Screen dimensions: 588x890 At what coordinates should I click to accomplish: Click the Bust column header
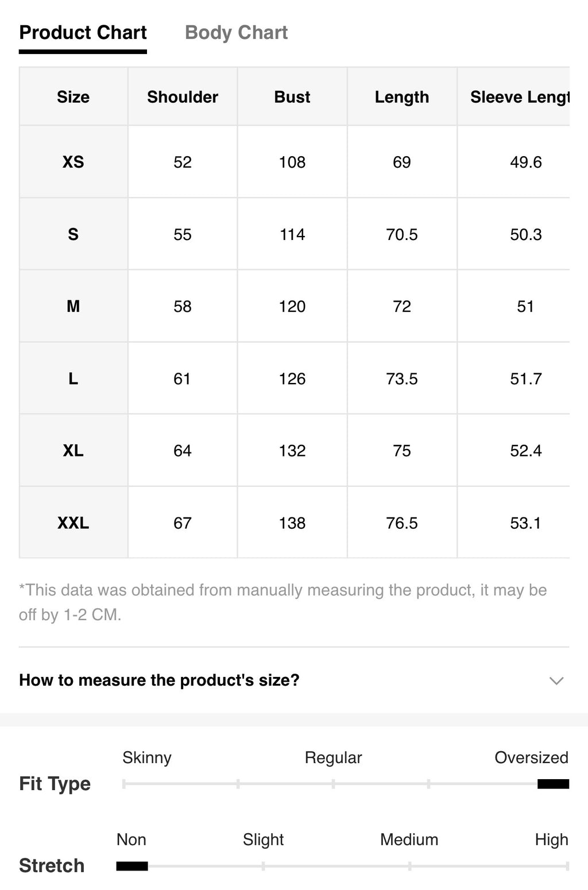tap(292, 96)
